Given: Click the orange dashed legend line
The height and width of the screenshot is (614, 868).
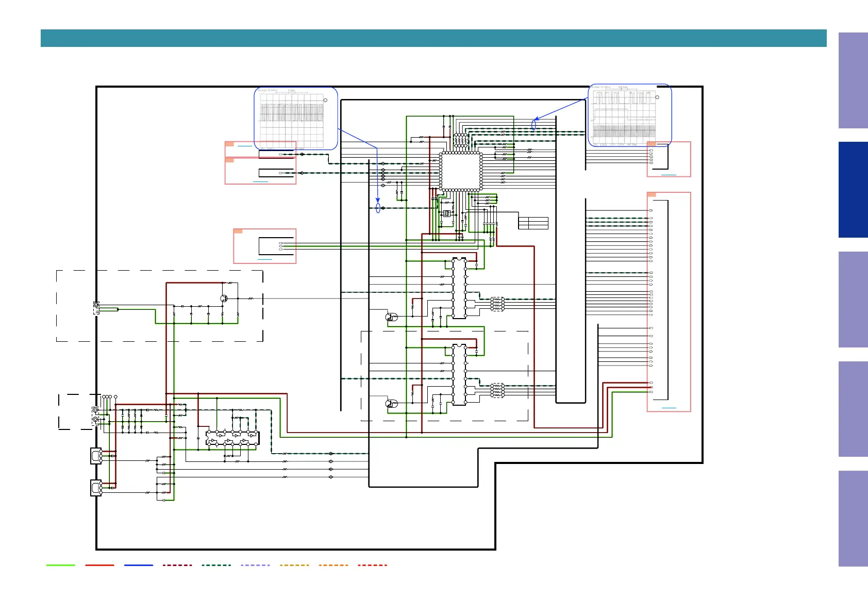Looking at the screenshot, I should [x=333, y=565].
